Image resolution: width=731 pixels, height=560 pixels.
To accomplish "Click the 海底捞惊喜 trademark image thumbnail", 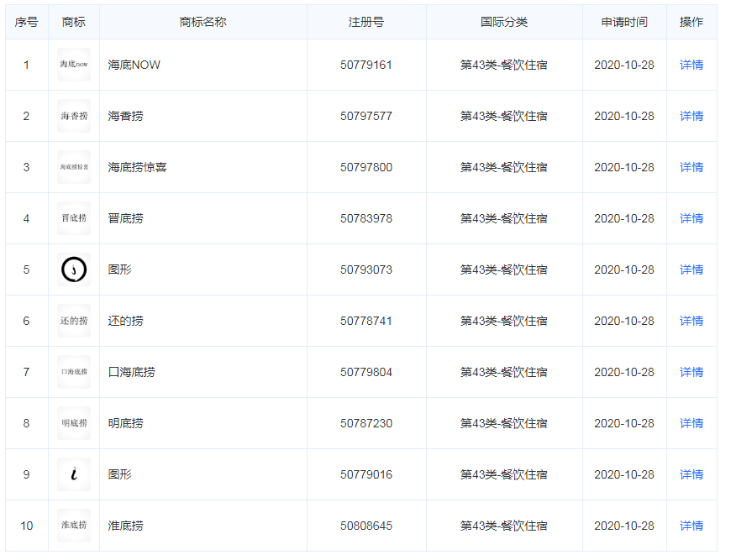I will click(x=74, y=166).
